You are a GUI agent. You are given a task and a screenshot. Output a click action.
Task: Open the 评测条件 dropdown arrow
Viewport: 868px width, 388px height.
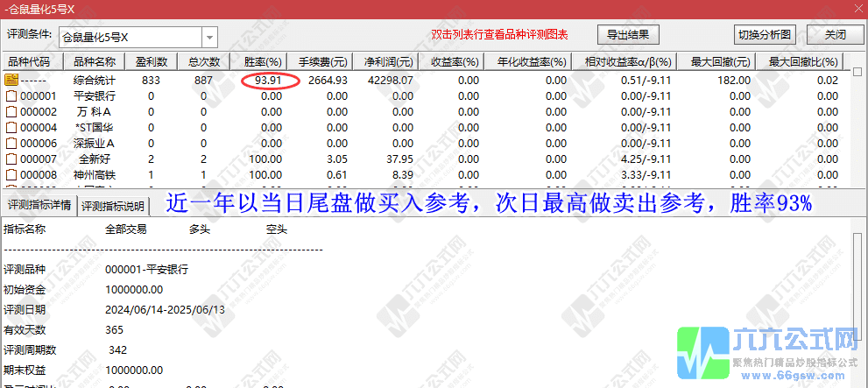[210, 37]
